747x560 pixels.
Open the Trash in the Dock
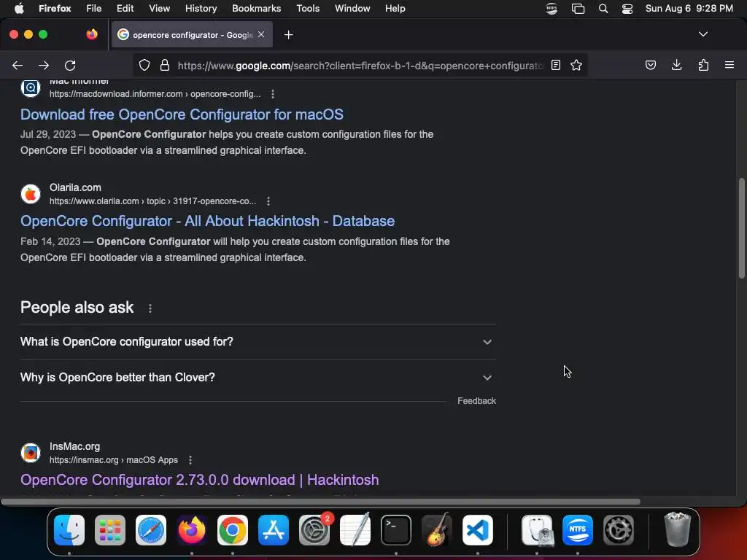(678, 529)
